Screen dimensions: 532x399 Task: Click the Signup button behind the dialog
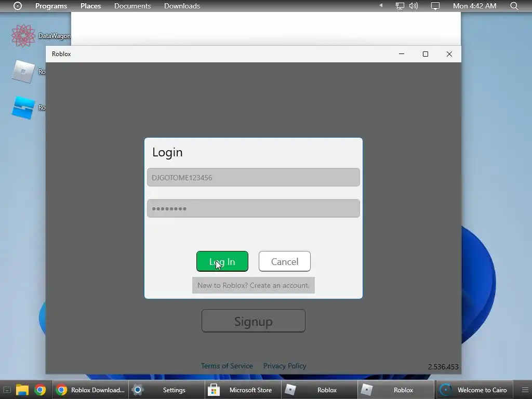pos(254,321)
